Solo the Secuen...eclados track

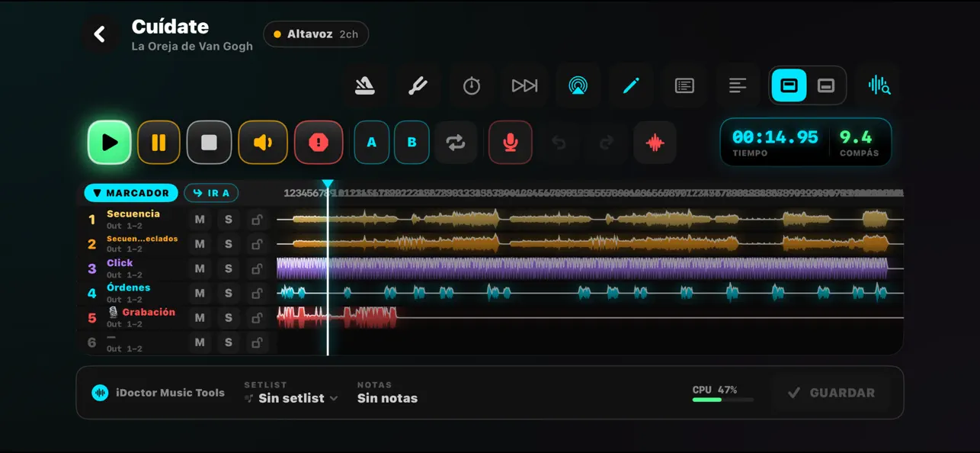tap(229, 244)
